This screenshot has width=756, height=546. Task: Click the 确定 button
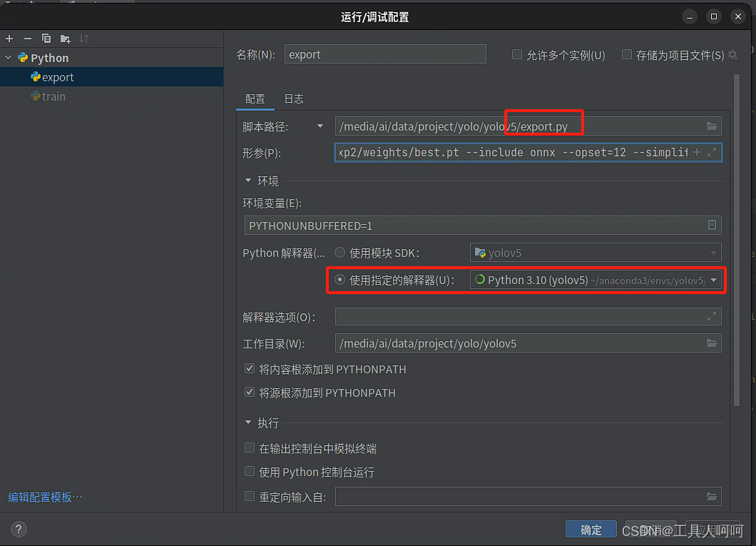[x=591, y=530]
